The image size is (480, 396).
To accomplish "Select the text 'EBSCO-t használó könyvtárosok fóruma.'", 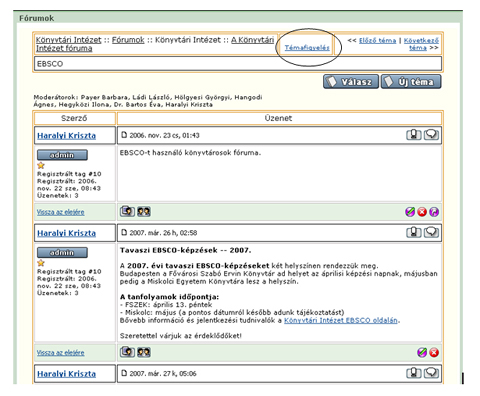I will tap(190, 153).
